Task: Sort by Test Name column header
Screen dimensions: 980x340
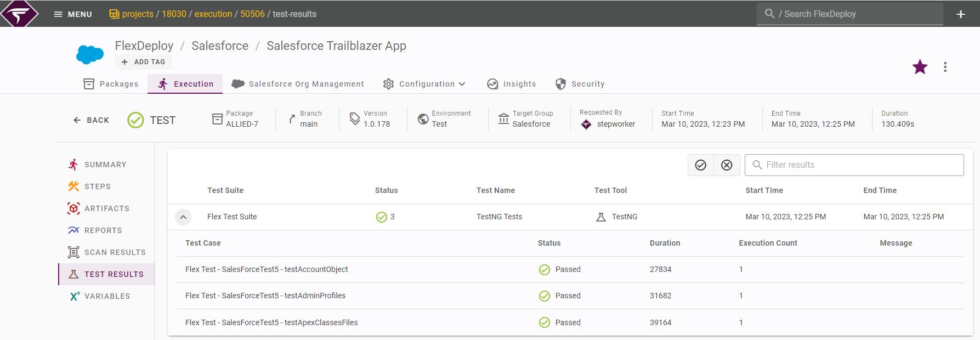Action: tap(496, 190)
